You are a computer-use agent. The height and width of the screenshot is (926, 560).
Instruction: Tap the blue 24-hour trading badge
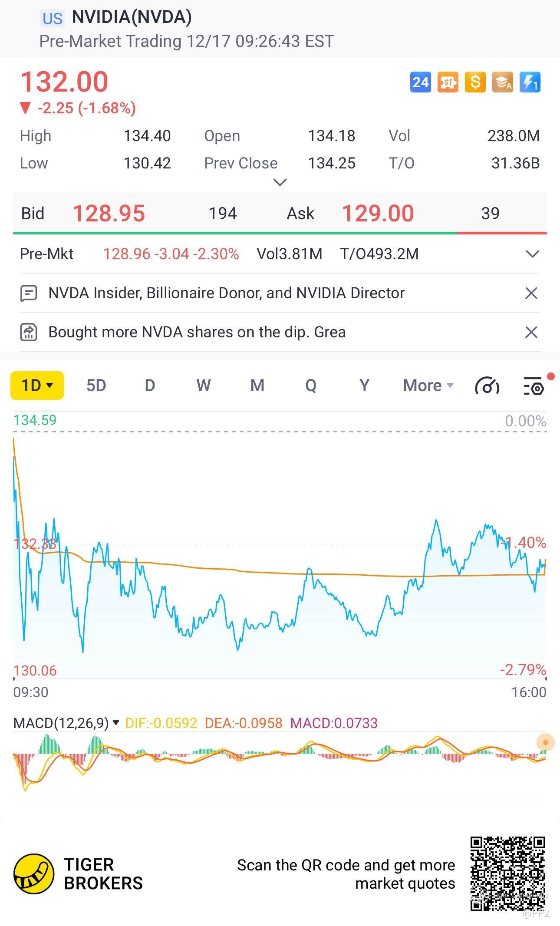[x=420, y=82]
